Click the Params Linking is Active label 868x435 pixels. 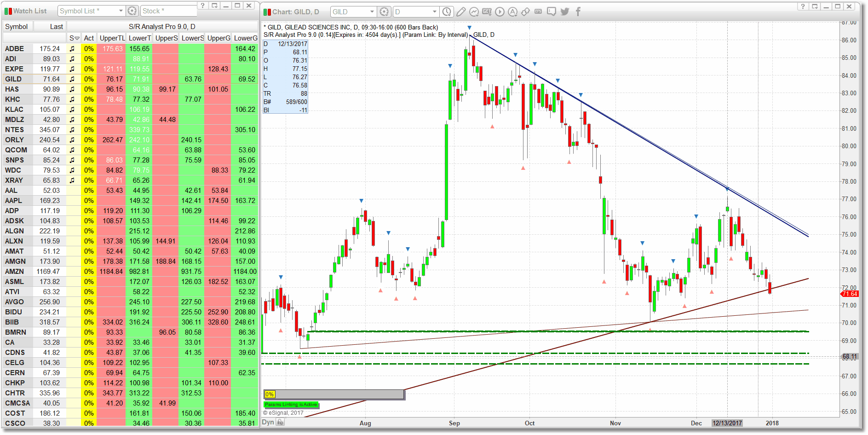click(x=291, y=405)
